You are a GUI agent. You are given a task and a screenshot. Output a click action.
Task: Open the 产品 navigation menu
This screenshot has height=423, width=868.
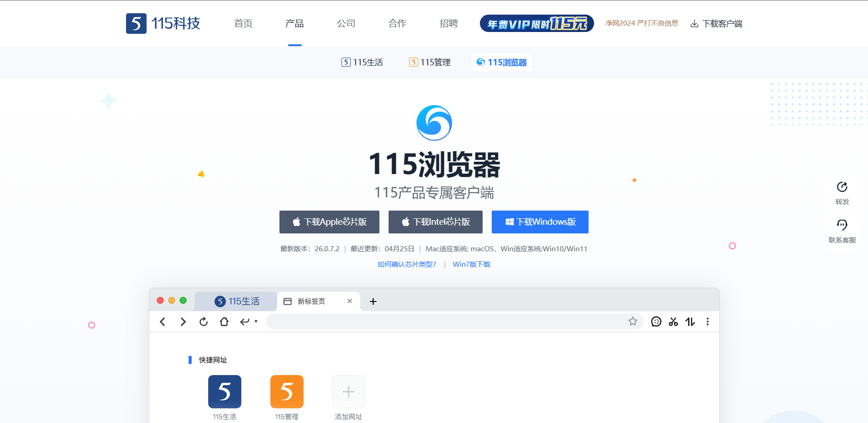pos(294,23)
